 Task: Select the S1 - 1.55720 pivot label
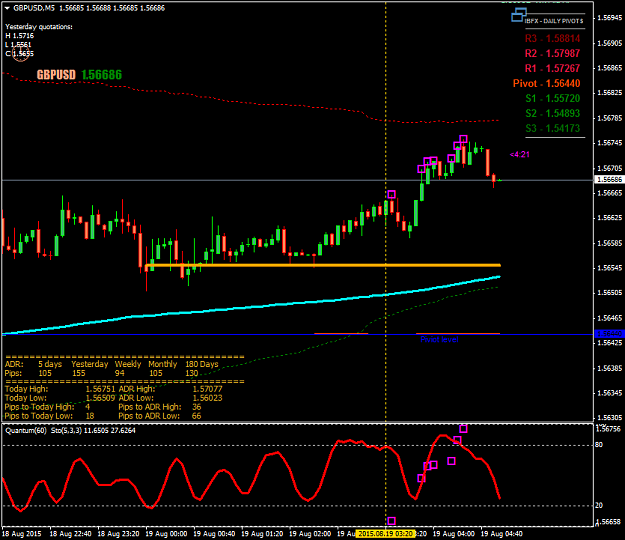[552, 98]
